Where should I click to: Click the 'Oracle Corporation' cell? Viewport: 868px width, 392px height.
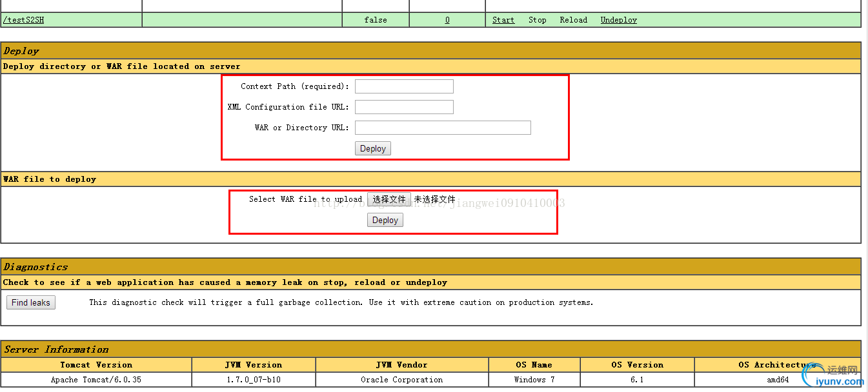click(402, 380)
